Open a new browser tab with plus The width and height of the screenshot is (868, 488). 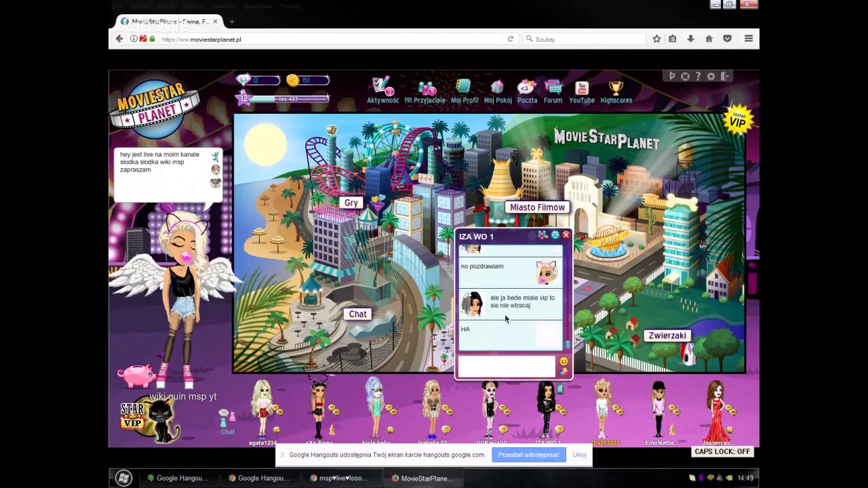coord(231,22)
